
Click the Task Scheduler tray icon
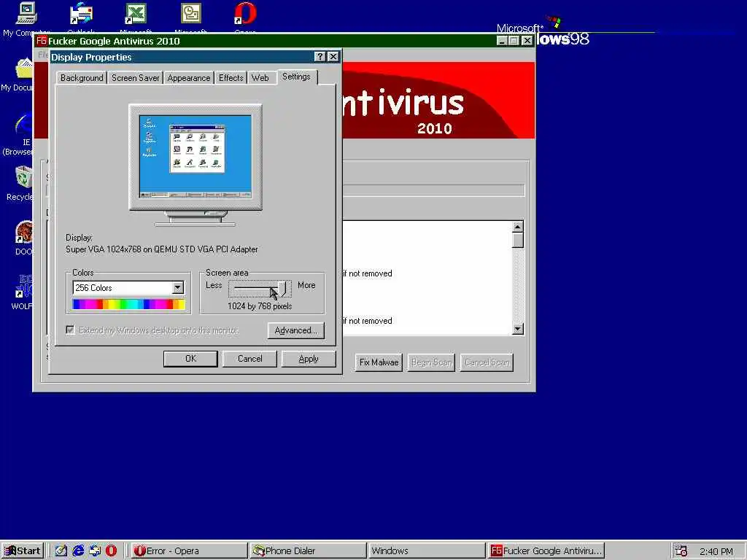click(x=681, y=551)
